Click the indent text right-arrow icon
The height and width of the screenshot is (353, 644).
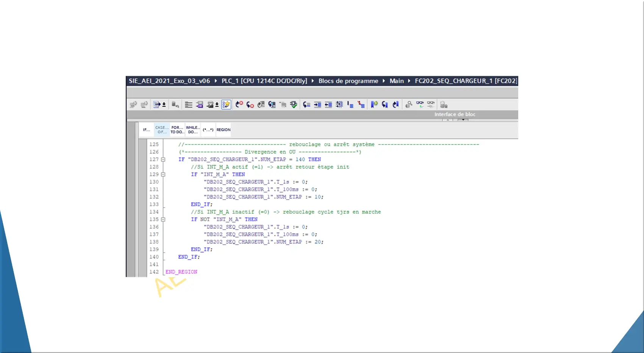coord(317,105)
